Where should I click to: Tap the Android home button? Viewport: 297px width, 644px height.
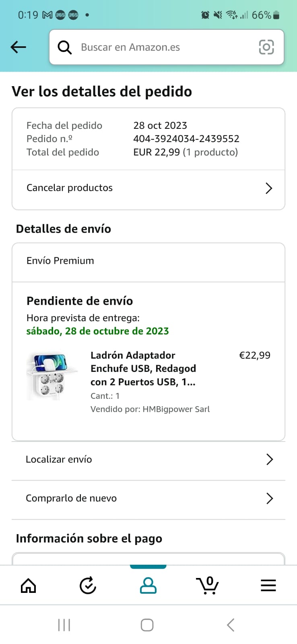(147, 625)
